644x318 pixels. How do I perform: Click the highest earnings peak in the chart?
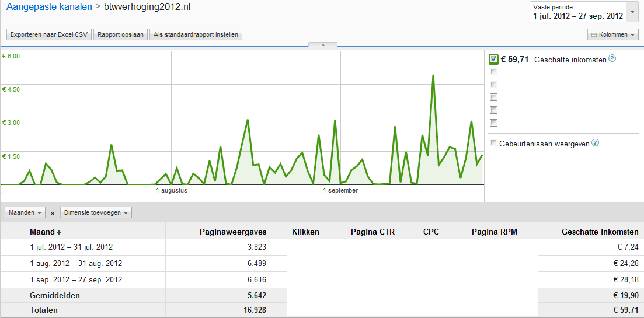coord(433,75)
